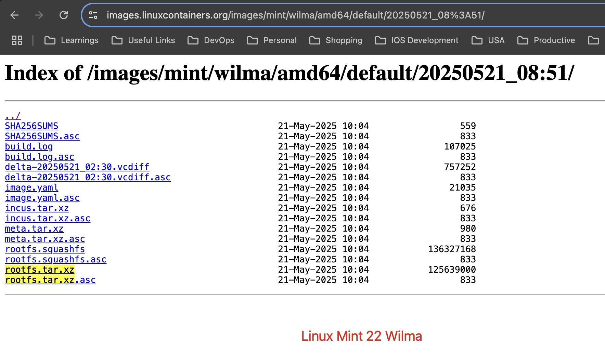Reload the page with the refresh icon
The image size is (605, 364).
(x=64, y=15)
